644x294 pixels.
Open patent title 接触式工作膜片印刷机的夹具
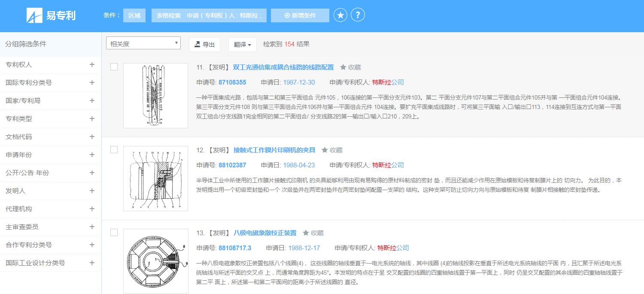[274, 150]
